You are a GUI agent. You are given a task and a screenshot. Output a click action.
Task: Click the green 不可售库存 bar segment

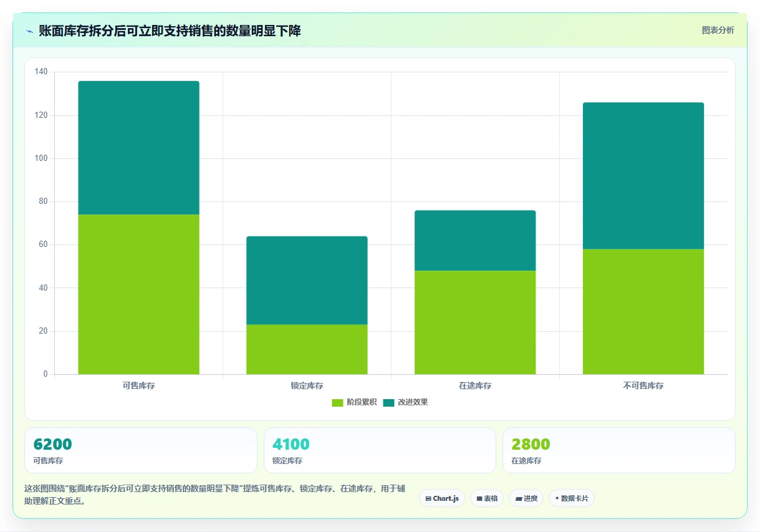pyautogui.click(x=643, y=312)
